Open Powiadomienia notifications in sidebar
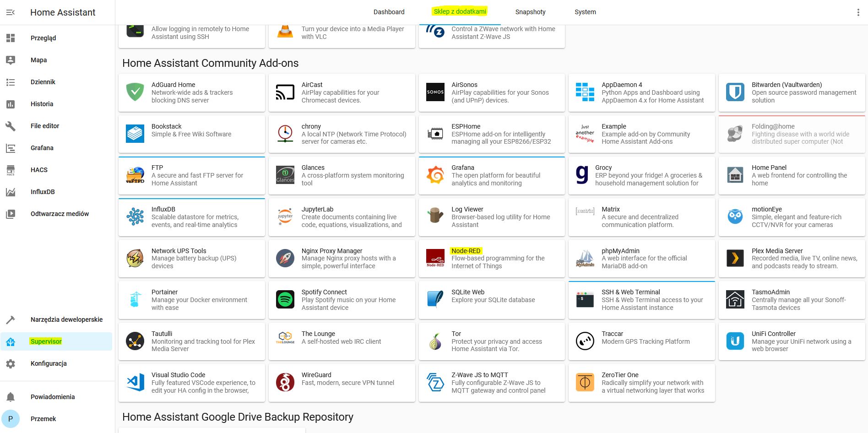Image resolution: width=868 pixels, height=433 pixels. coord(53,397)
